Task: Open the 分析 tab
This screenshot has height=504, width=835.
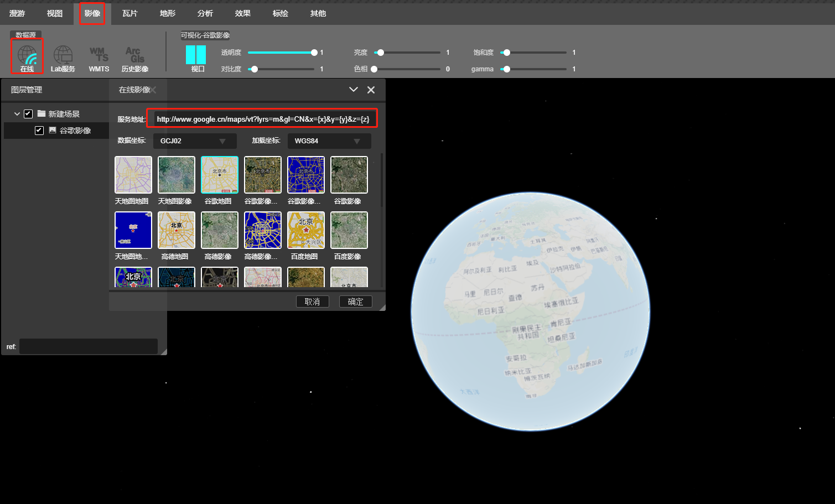Action: pyautogui.click(x=205, y=13)
